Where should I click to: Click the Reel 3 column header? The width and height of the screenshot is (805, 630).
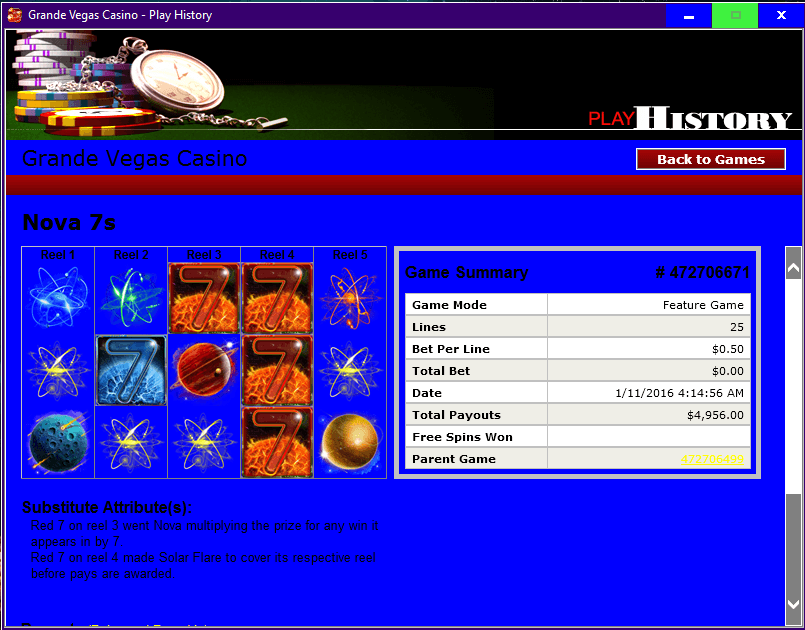point(204,255)
